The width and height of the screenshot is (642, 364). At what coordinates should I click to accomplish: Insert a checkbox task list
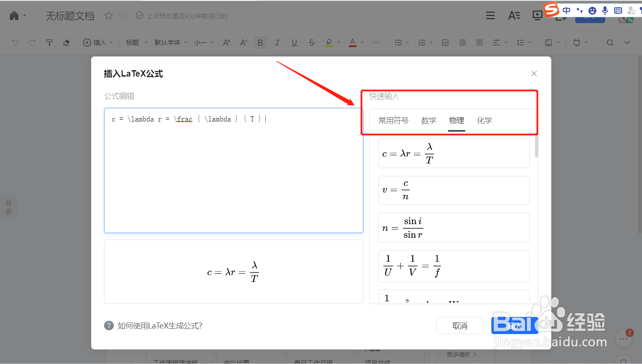(446, 42)
